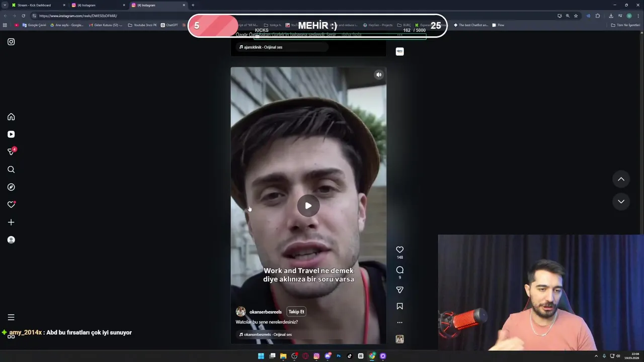Open the Windows Start button

261,356
